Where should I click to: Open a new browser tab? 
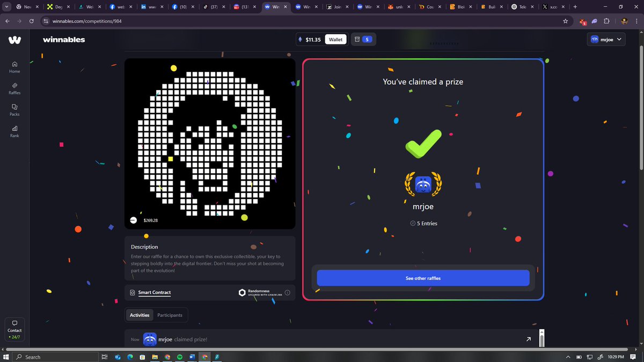click(575, 6)
